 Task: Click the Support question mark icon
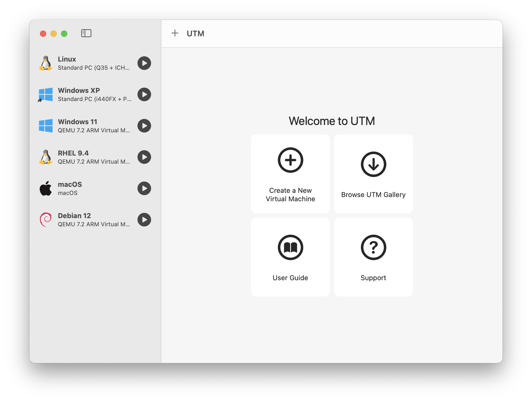click(373, 247)
